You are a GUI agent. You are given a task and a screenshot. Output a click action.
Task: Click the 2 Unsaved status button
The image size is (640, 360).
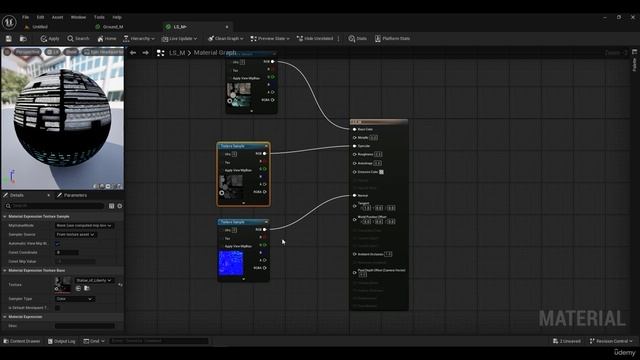[x=567, y=341]
